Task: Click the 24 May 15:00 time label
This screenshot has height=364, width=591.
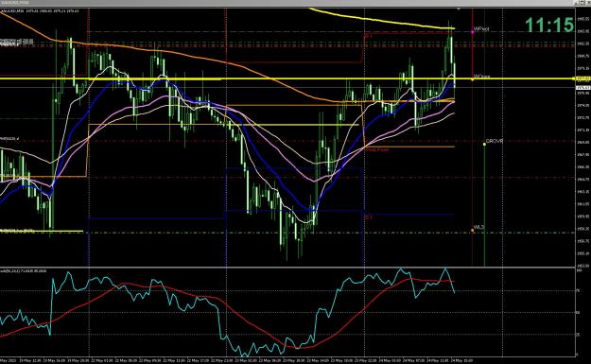Action: point(462,360)
